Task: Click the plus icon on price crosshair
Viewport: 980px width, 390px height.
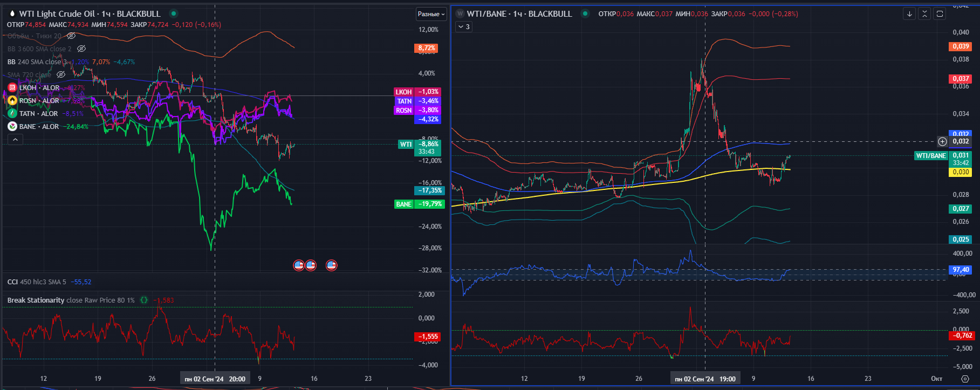Action: point(942,141)
